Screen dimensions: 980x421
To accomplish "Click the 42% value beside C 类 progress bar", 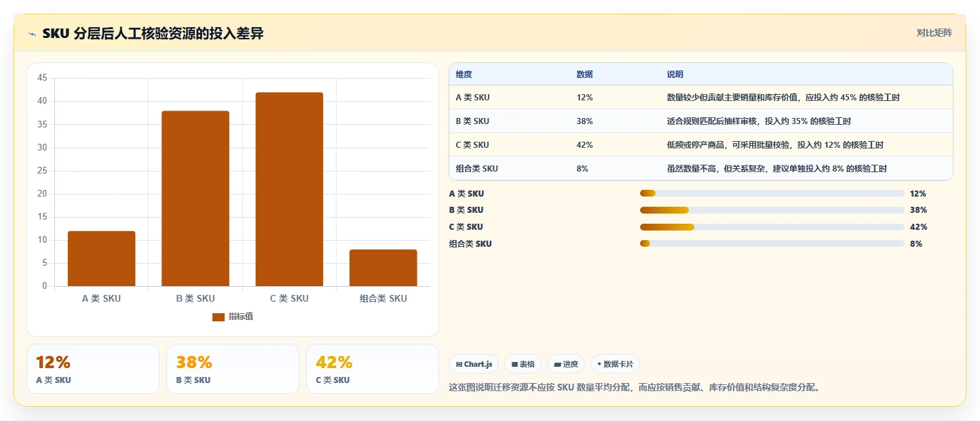I will [918, 227].
